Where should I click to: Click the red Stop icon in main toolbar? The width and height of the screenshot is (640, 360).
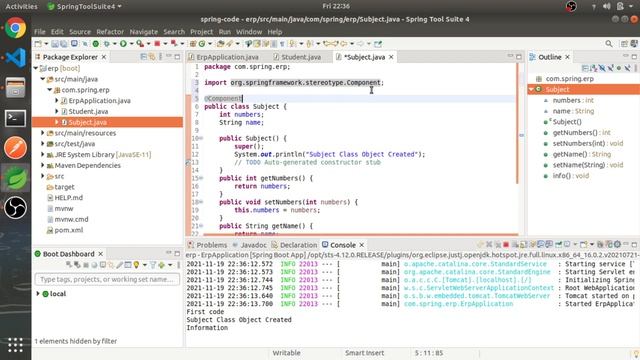pos(157,44)
